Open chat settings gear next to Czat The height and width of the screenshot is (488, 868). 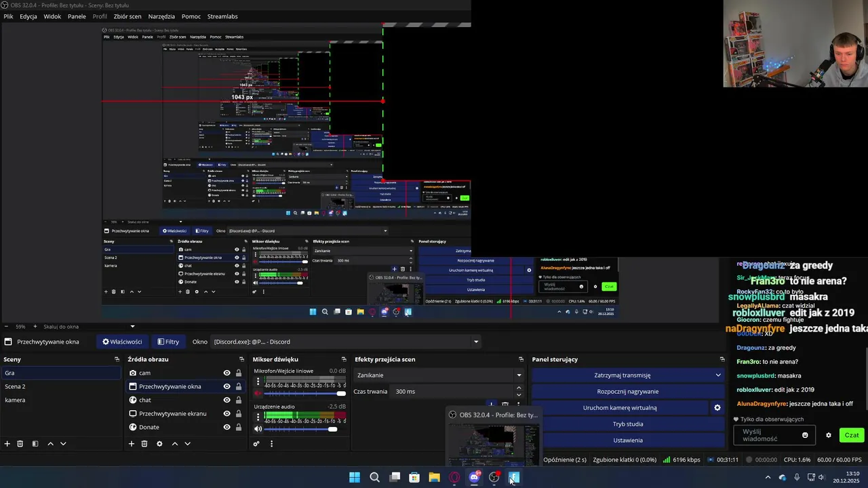(829, 435)
